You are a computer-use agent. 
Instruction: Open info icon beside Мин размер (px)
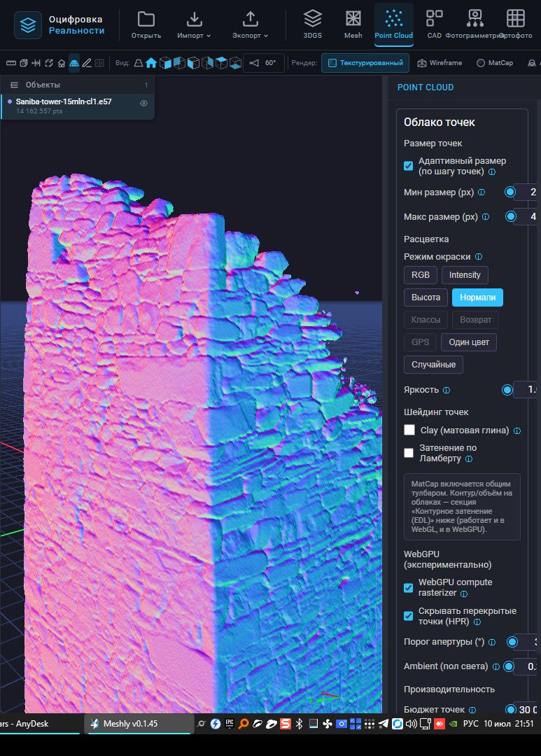(482, 192)
